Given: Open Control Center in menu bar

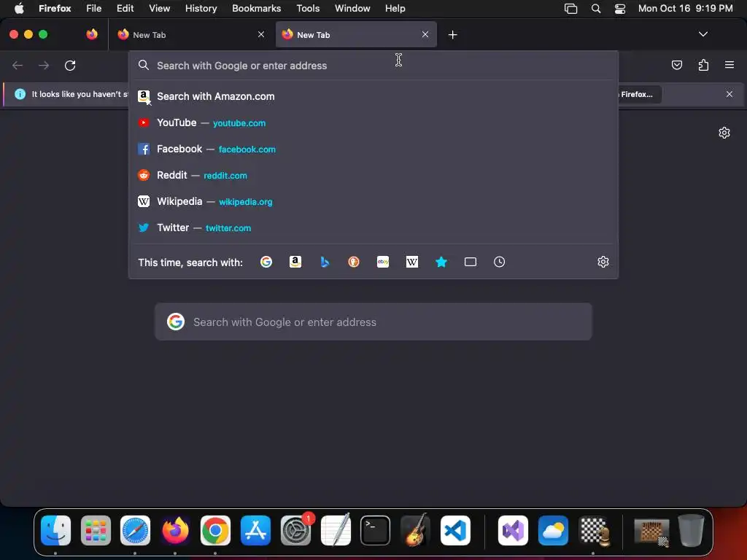Looking at the screenshot, I should 620,8.
